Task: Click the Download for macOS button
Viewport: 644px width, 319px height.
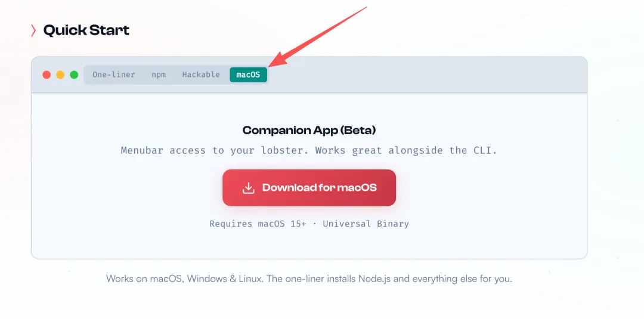Action: point(309,188)
